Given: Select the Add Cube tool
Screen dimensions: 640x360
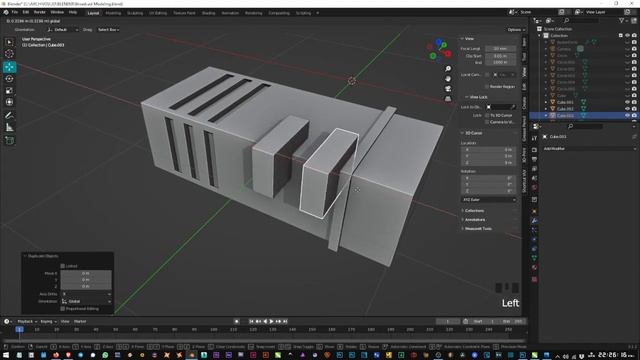Looking at the screenshot, I should (9, 140).
